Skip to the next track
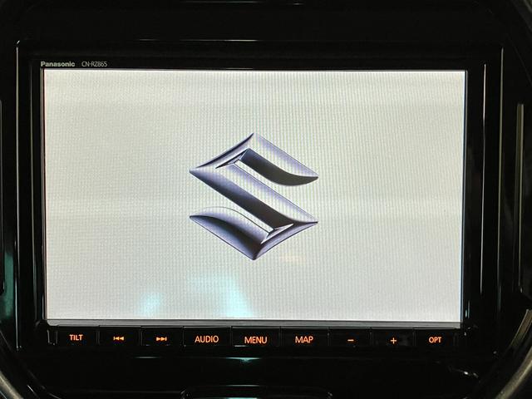 161,338
